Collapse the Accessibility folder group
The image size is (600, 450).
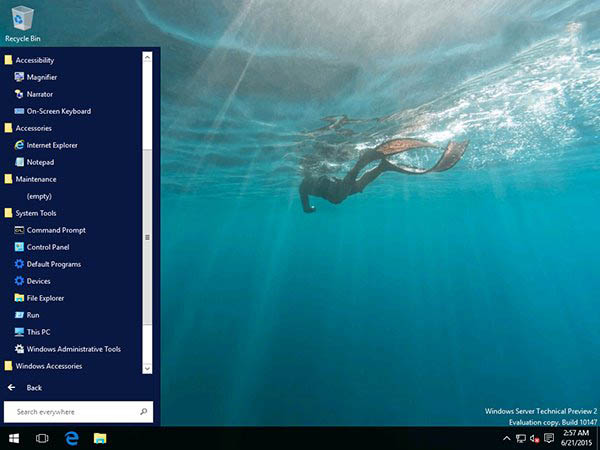[29, 60]
